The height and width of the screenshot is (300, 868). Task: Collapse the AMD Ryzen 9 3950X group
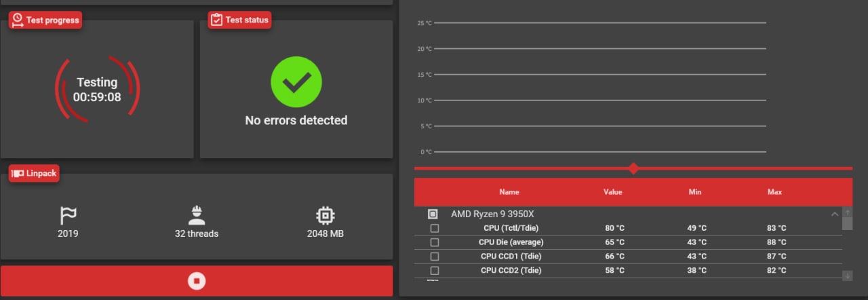click(x=834, y=214)
